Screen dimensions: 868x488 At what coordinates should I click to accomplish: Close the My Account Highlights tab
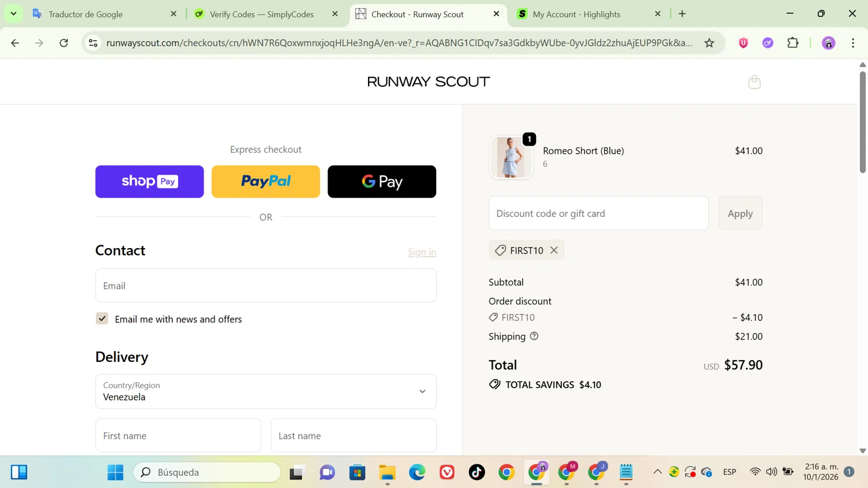(658, 14)
